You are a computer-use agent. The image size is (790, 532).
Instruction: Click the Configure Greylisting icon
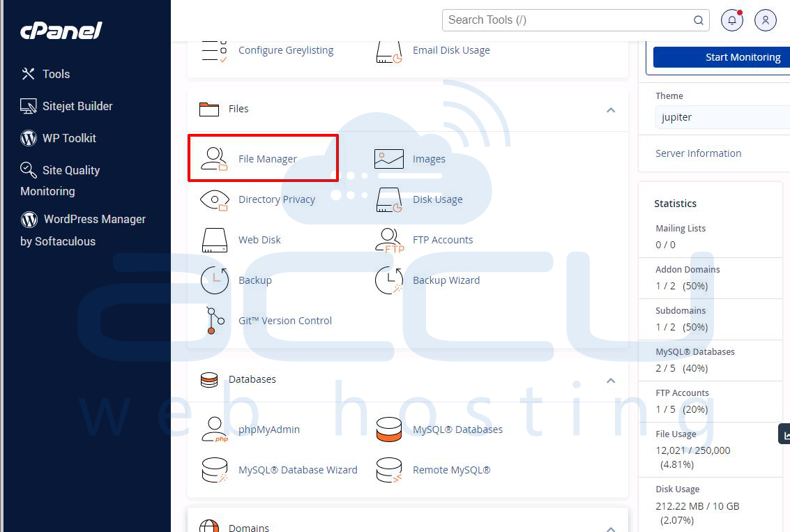[x=215, y=50]
